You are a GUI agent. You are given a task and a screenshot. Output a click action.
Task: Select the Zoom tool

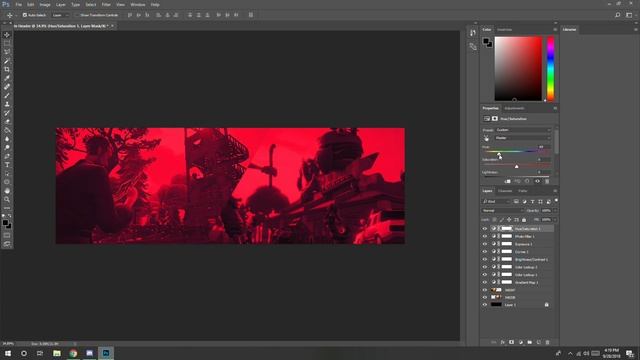(7, 199)
